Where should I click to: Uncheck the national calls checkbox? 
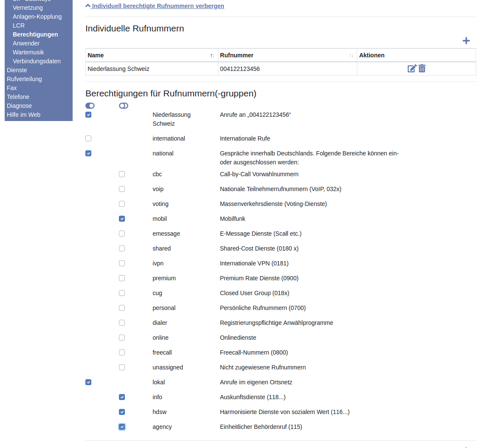(88, 153)
